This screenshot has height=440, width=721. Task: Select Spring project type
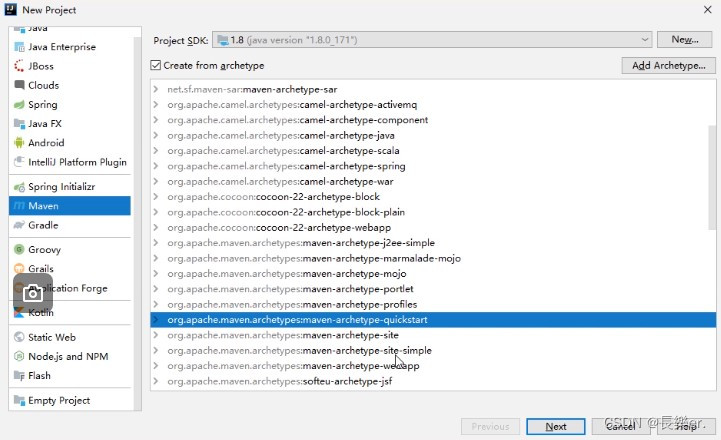coord(70,104)
